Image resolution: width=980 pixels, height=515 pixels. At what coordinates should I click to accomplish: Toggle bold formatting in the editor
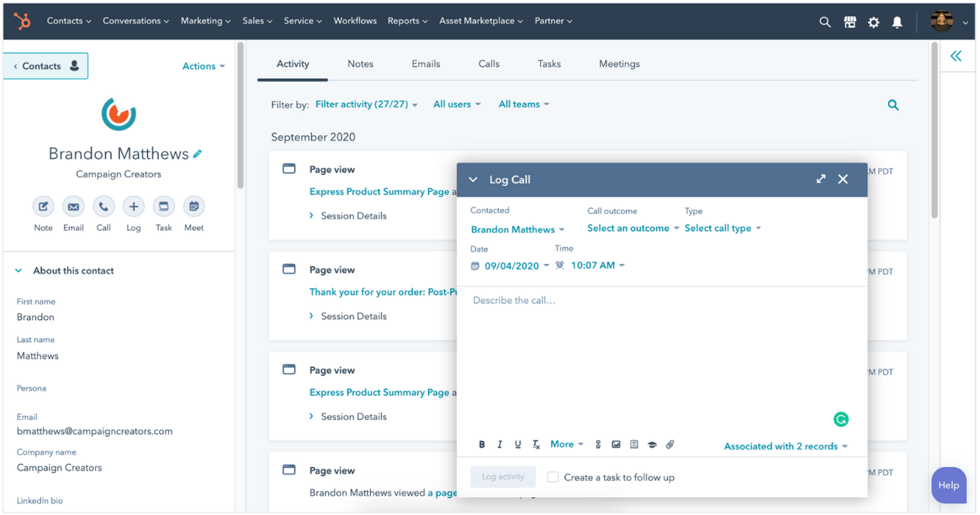481,444
